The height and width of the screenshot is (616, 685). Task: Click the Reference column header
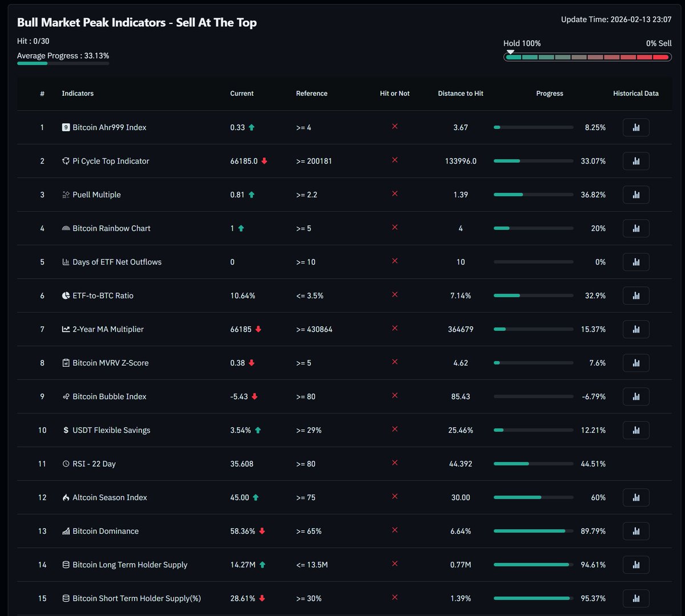[312, 94]
